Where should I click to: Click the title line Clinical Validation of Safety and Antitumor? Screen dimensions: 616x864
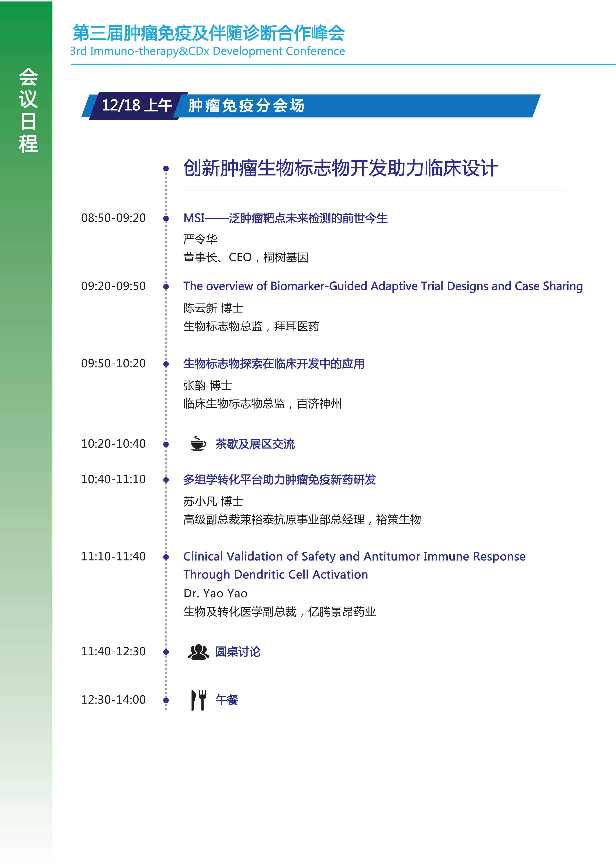[x=355, y=556]
